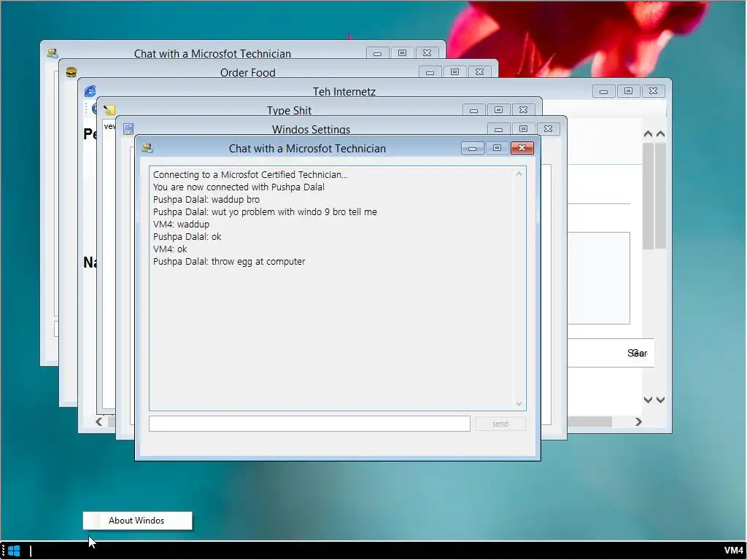Click chat line 'VM4: ok'
The height and width of the screenshot is (560, 747).
(x=170, y=249)
